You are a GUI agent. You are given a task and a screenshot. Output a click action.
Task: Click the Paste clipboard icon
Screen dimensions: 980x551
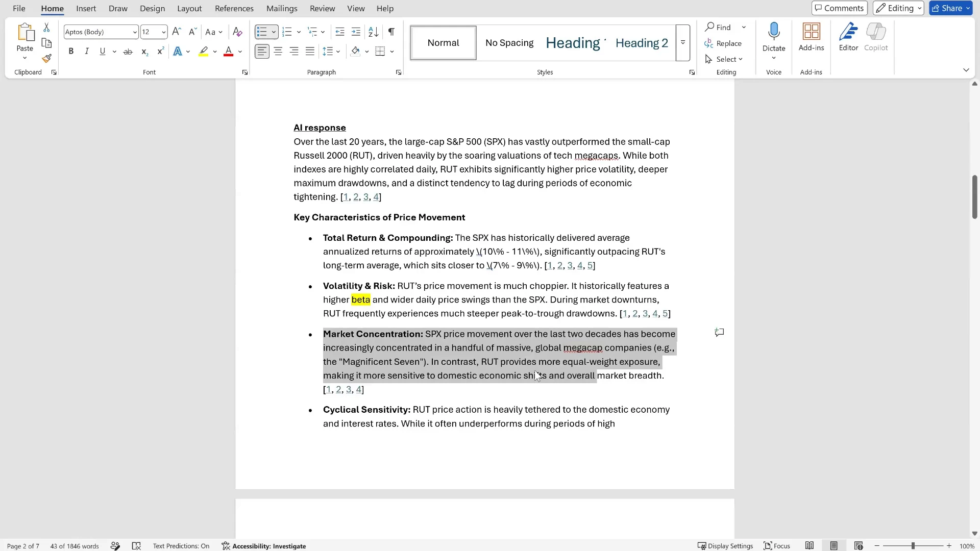click(x=24, y=33)
